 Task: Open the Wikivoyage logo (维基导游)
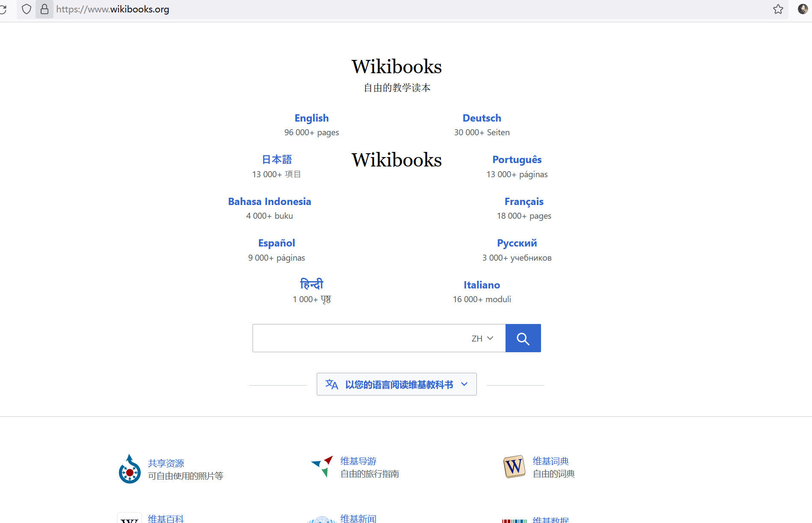[322, 467]
